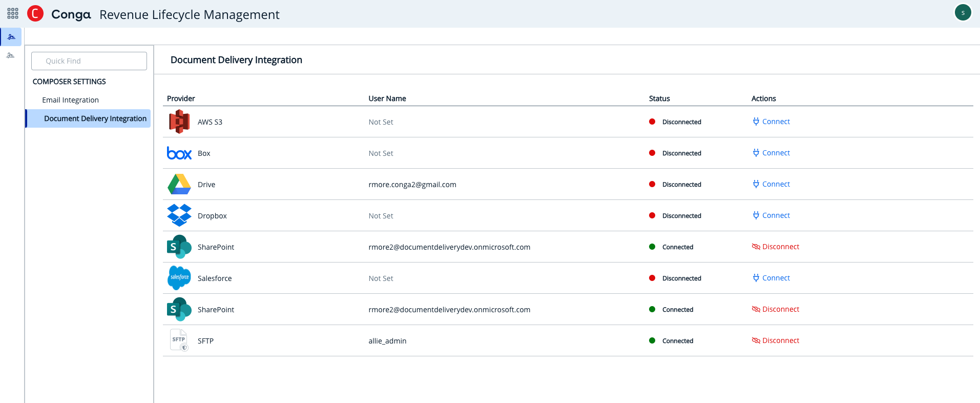This screenshot has width=980, height=403.
Task: Connect the Drive provider
Action: click(771, 184)
